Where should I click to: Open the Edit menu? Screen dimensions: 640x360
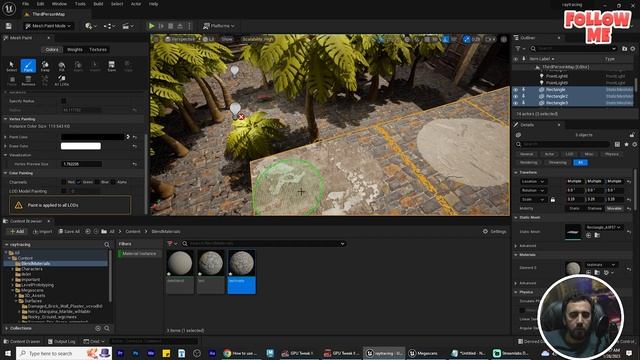pos(40,4)
